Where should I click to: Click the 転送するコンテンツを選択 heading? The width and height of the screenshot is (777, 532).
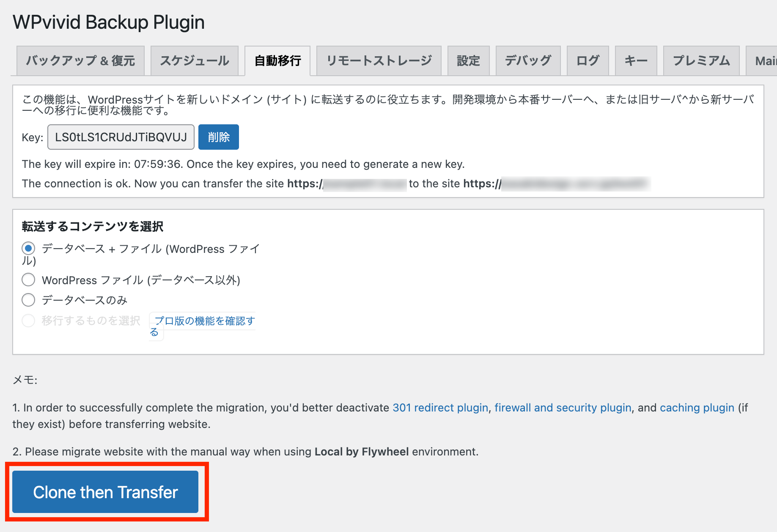click(93, 226)
